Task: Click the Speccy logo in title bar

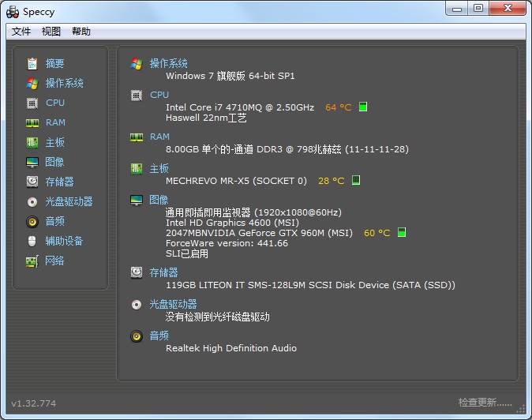Action: click(x=13, y=12)
